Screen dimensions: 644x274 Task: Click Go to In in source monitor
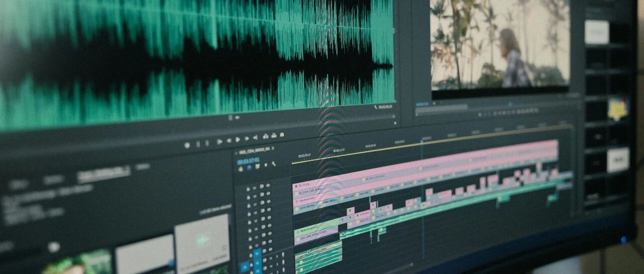point(219,142)
